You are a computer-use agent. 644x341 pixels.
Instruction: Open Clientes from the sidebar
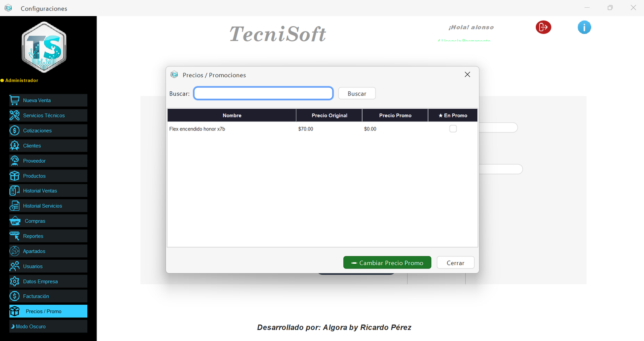[48, 146]
